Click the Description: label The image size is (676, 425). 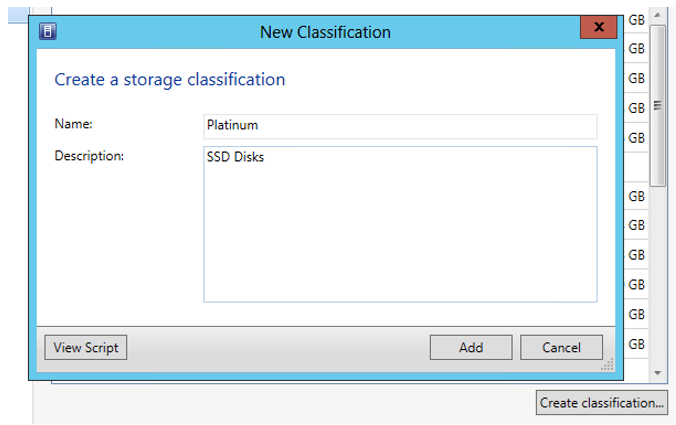click(89, 155)
